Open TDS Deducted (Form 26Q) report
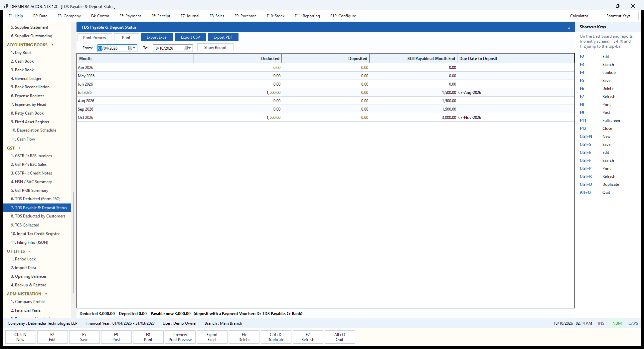Image resolution: width=644 pixels, height=349 pixels. [35, 199]
